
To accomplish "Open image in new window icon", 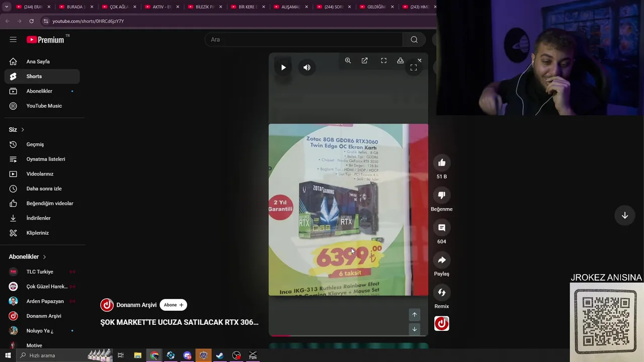I will point(365,60).
